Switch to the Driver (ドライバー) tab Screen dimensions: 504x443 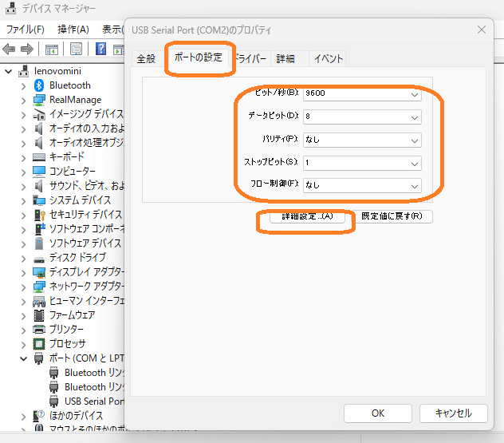250,59
